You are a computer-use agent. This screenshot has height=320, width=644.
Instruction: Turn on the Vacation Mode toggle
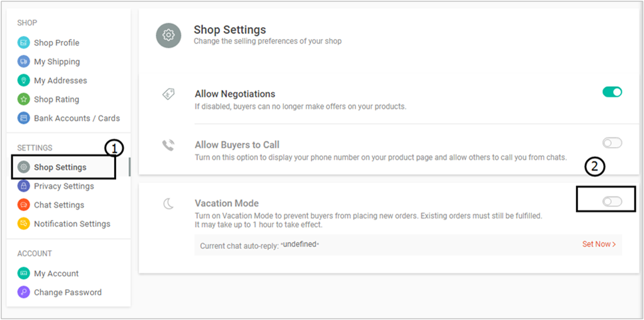(612, 202)
